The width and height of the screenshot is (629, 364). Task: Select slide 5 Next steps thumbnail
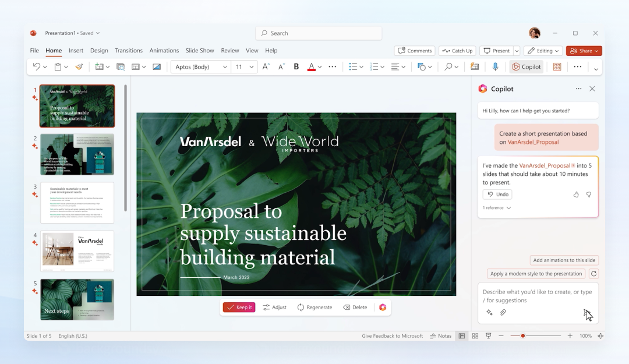click(x=77, y=299)
